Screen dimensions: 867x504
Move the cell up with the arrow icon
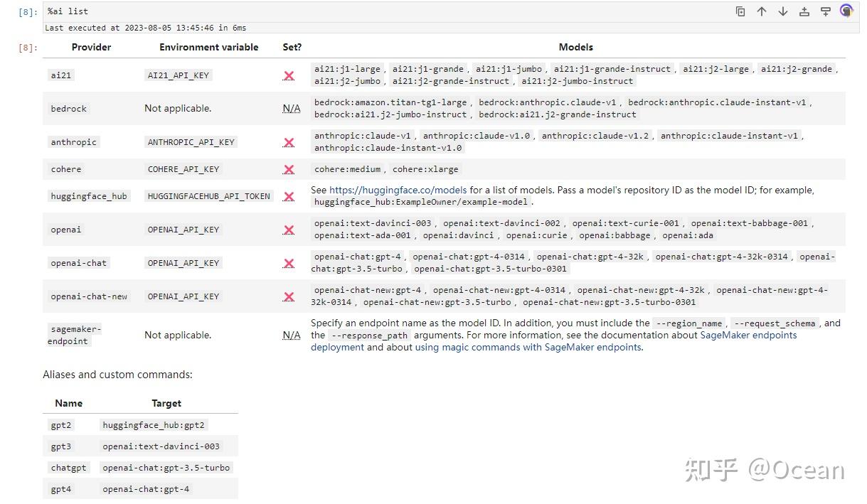(762, 11)
